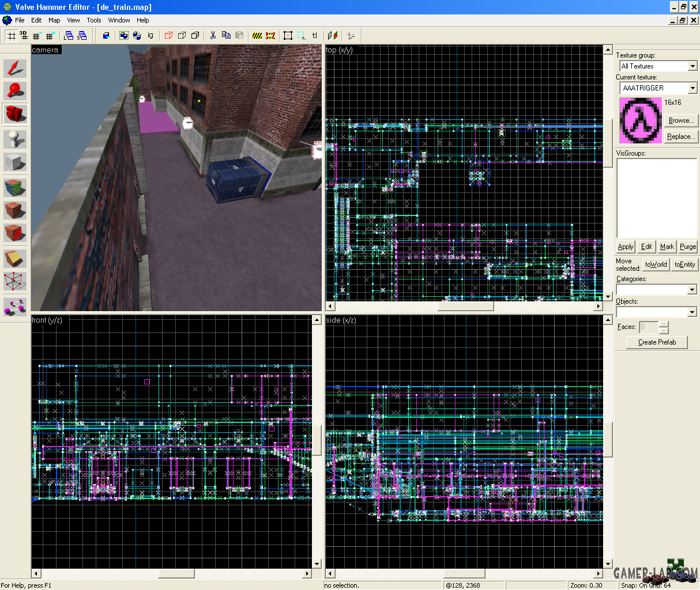The image size is (700, 590).
Task: Click the top view scroll-up arrow
Action: [x=608, y=50]
